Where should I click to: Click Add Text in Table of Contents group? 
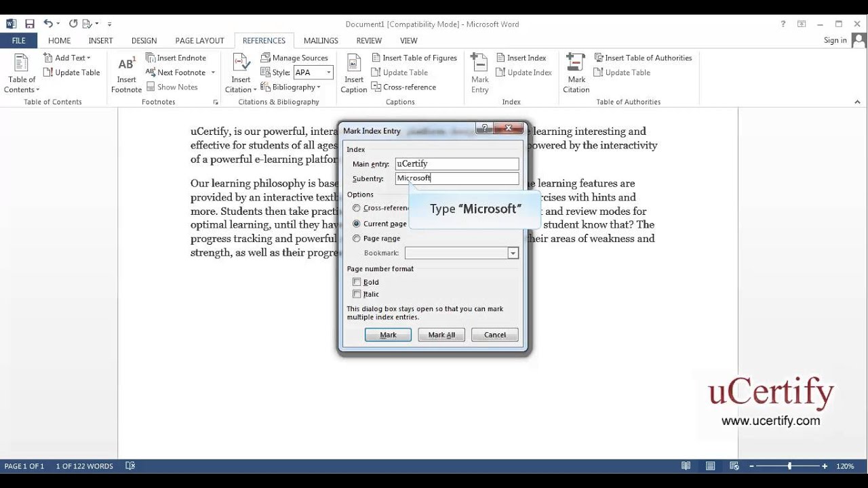click(66, 58)
